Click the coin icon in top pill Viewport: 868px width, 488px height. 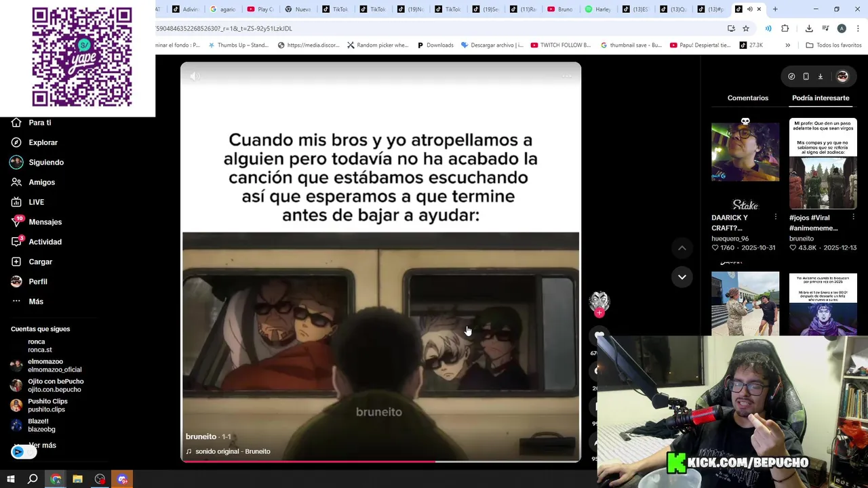click(791, 77)
